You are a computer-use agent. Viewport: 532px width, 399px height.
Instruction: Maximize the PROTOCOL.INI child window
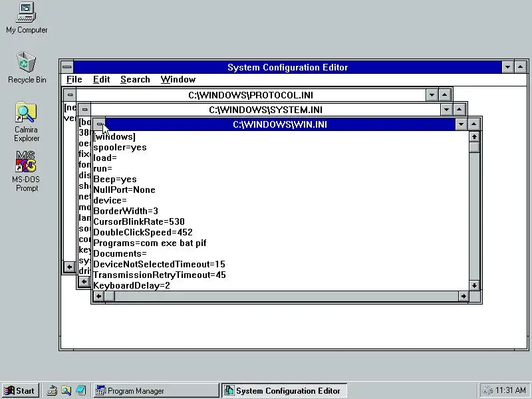pos(445,95)
